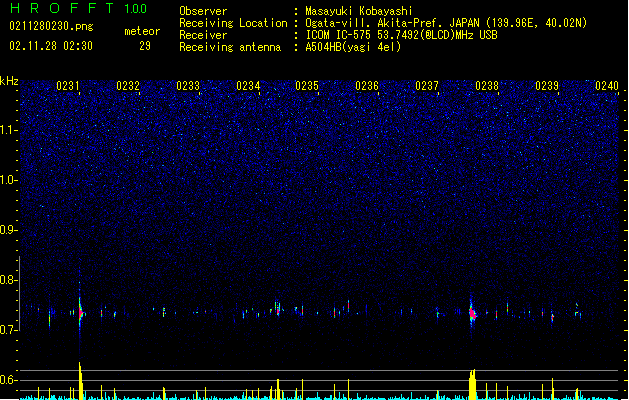Click the 0238 time marker
The height and width of the screenshot is (400, 629).
pyautogui.click(x=487, y=86)
